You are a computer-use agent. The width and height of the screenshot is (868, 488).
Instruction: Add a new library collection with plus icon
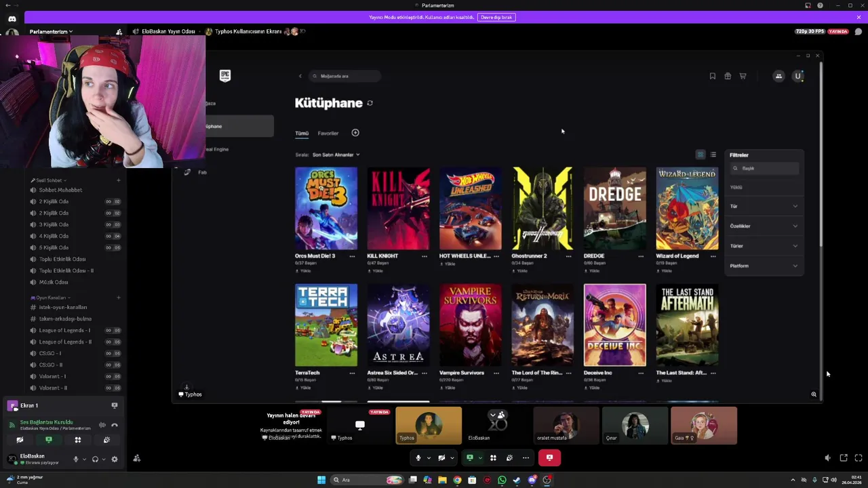(355, 133)
